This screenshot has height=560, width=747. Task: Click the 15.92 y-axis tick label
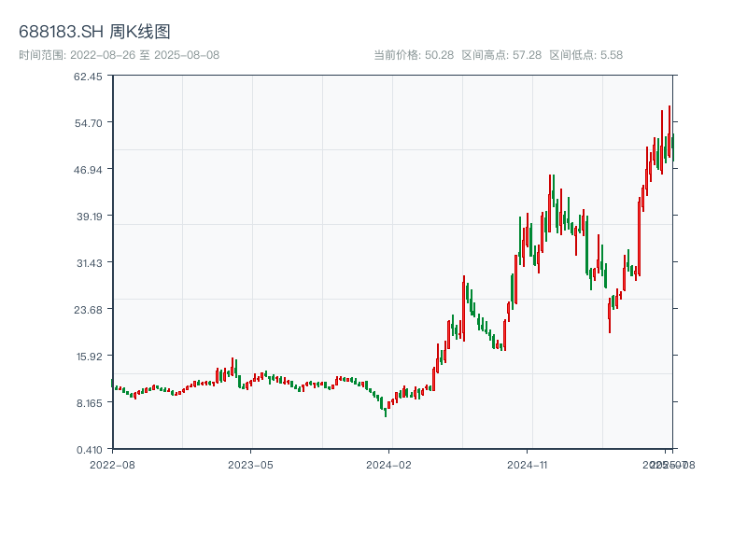click(88, 357)
